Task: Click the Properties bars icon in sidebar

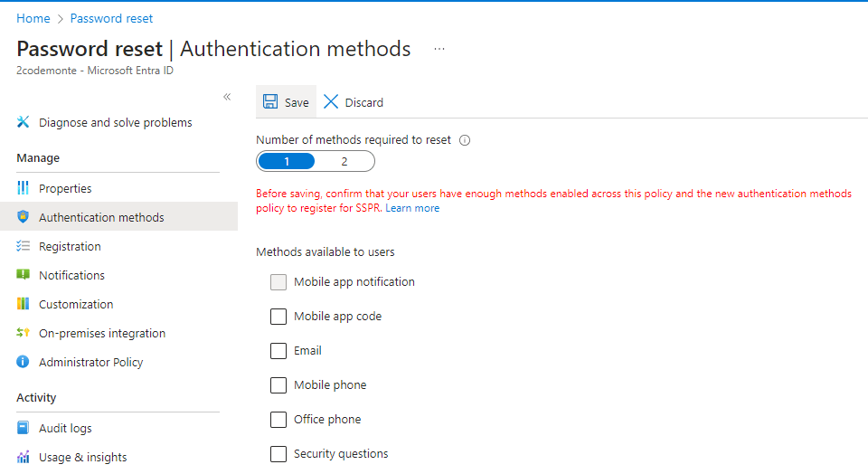Action: tap(24, 188)
